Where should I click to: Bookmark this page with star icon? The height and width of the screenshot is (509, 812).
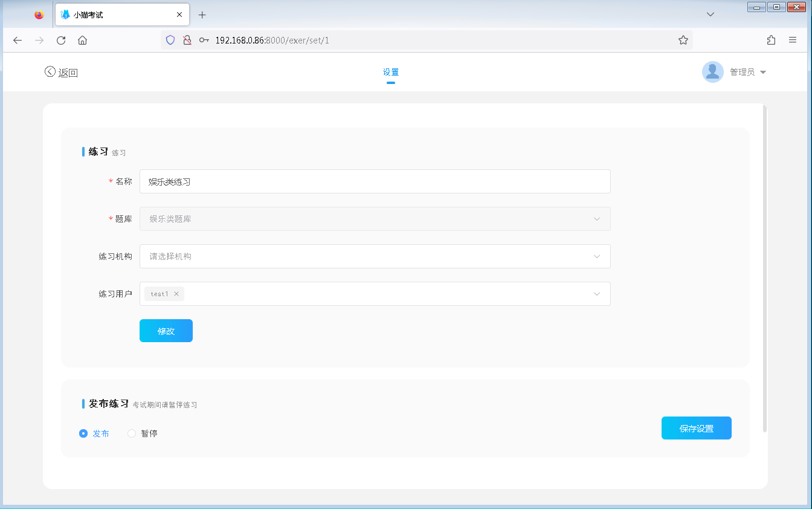[683, 41]
